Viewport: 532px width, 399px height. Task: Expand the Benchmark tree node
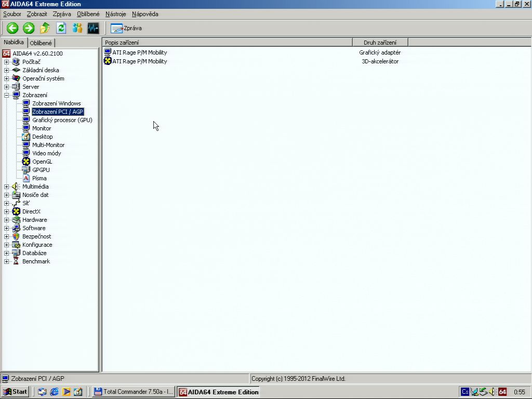click(x=6, y=261)
